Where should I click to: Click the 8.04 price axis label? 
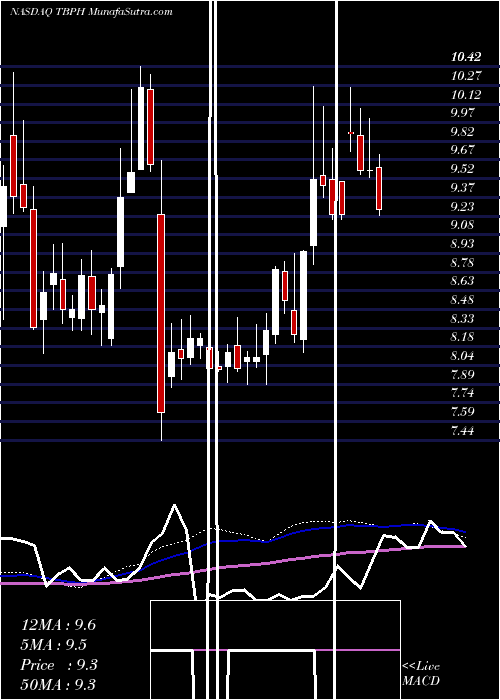coord(462,356)
